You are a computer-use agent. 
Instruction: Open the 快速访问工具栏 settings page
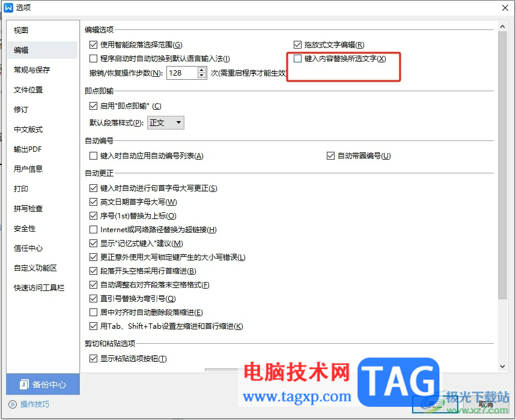point(39,288)
